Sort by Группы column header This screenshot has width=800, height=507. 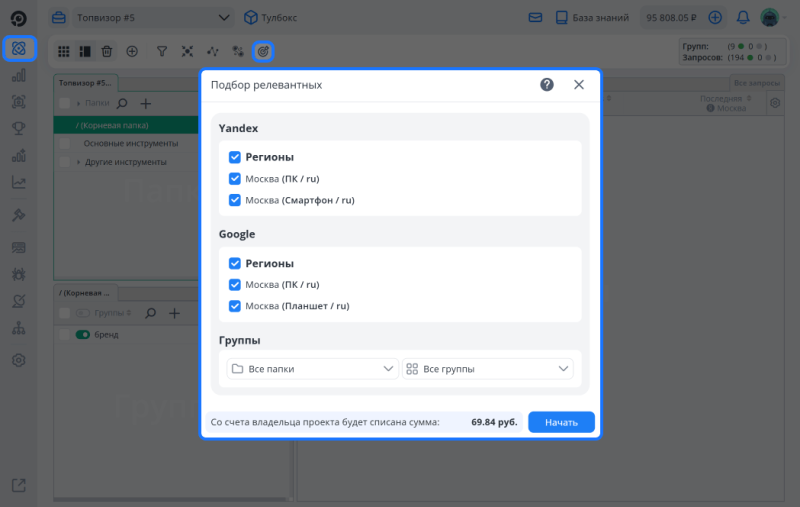[112, 313]
